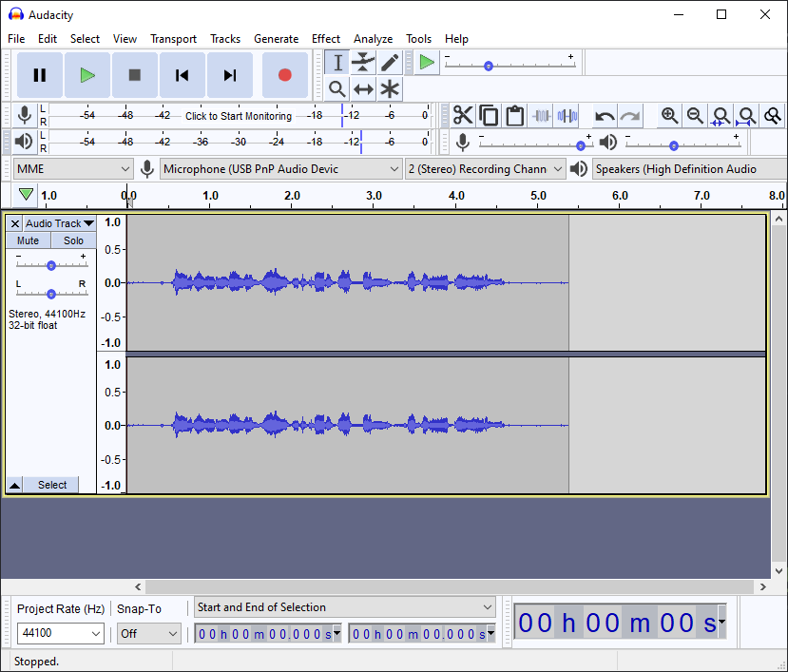
Task: Click the Zoom In icon
Action: [x=669, y=116]
